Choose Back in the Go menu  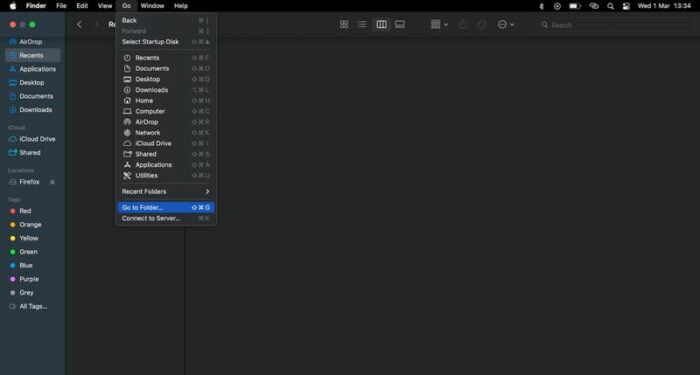(166, 20)
